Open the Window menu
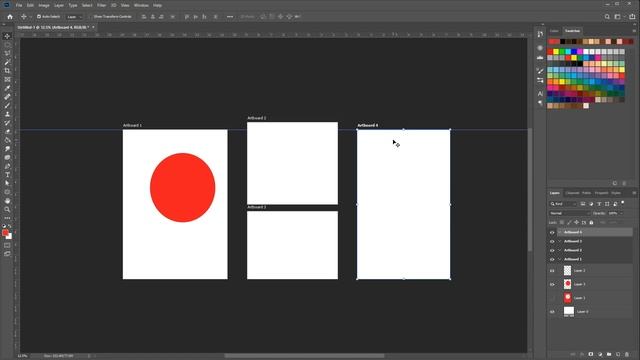 pyautogui.click(x=141, y=5)
